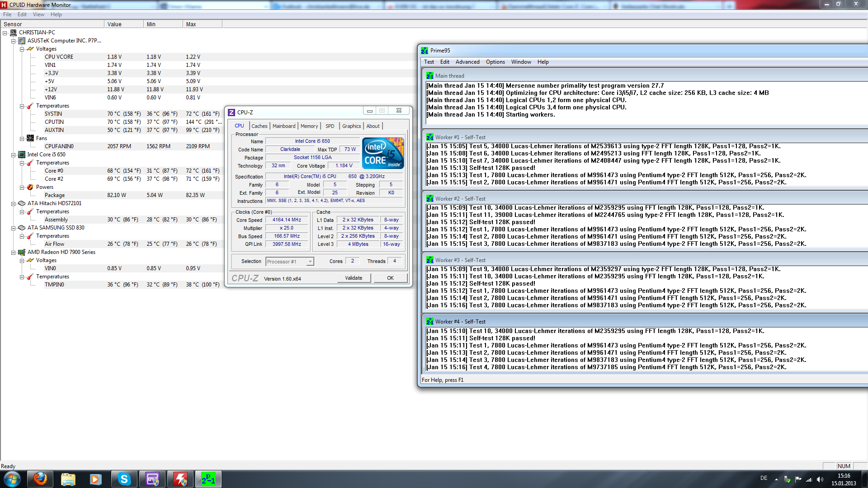Screen dimensions: 868x488
Task: Click the Prime95 taskbar icon
Action: 208,479
